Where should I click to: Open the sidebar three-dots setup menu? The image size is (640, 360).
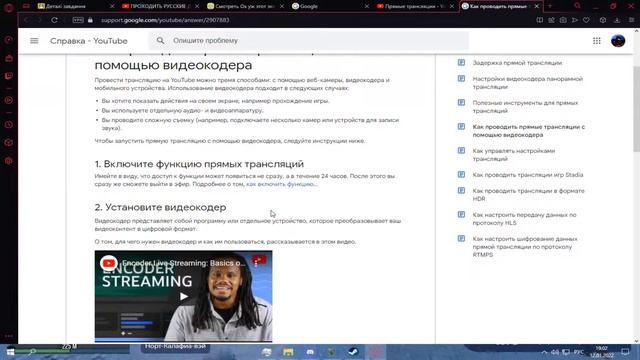(x=9, y=336)
